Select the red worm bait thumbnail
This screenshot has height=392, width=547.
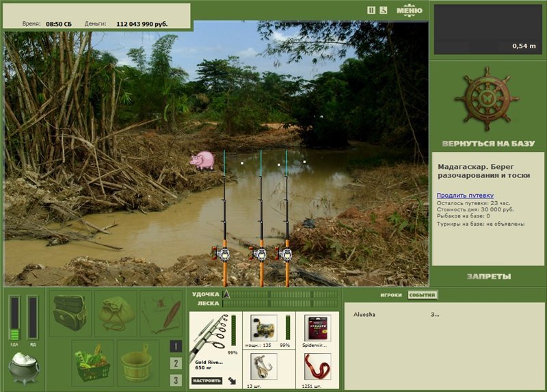317,366
